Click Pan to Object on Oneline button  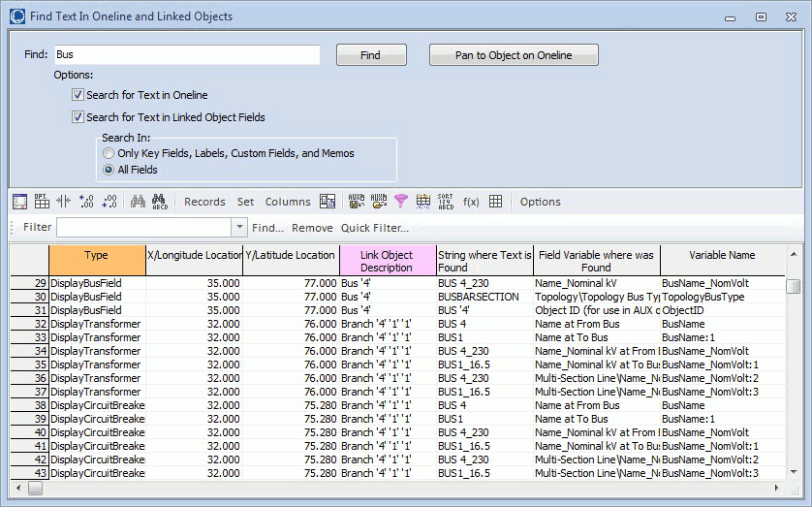[x=514, y=55]
